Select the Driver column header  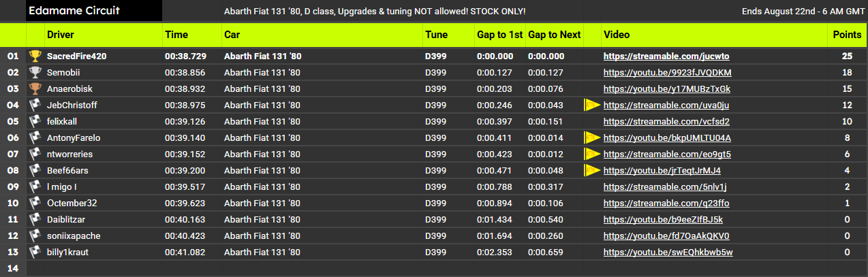click(60, 34)
